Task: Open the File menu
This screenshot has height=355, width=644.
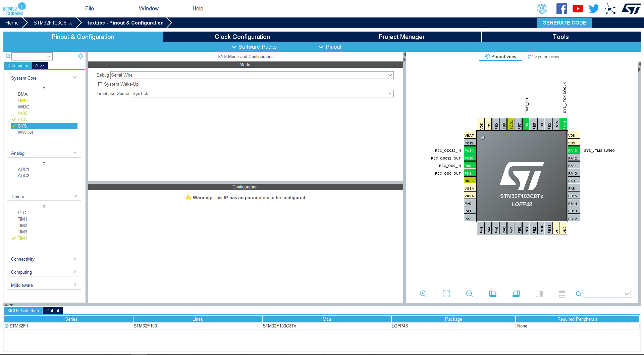Action: point(90,9)
